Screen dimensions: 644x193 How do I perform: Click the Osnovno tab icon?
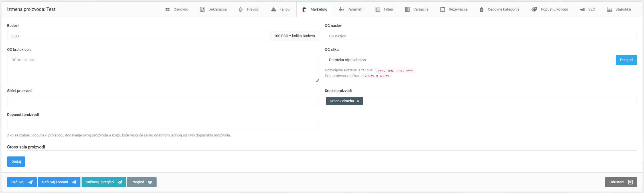(167, 9)
